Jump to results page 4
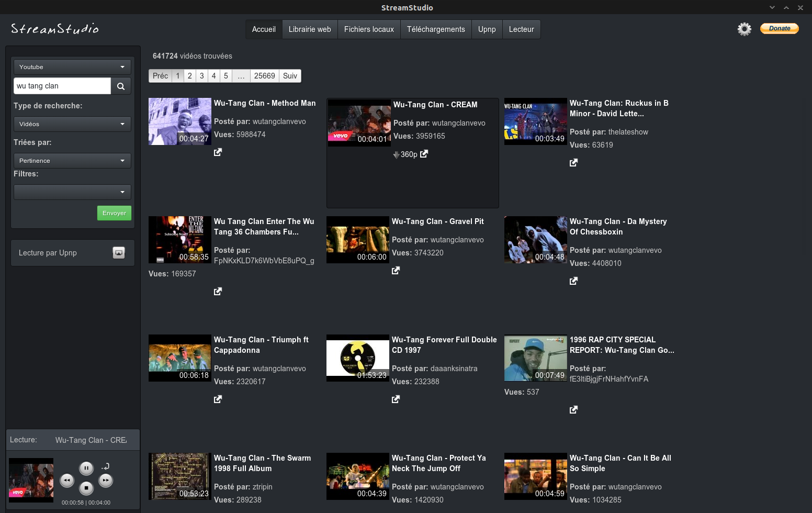Screen dimensions: 812x513 point(214,76)
